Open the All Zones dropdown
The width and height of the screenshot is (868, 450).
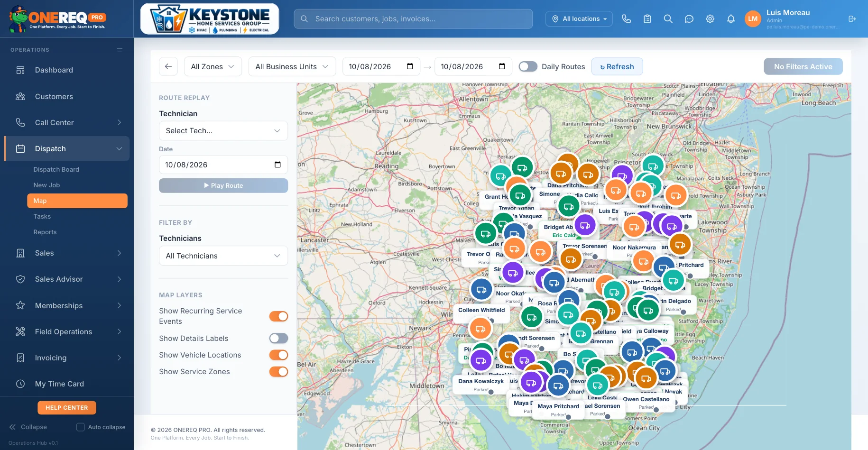213,66
